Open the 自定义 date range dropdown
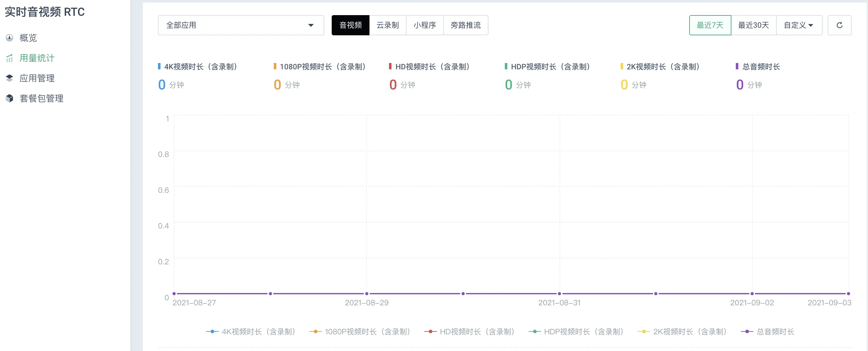 799,25
